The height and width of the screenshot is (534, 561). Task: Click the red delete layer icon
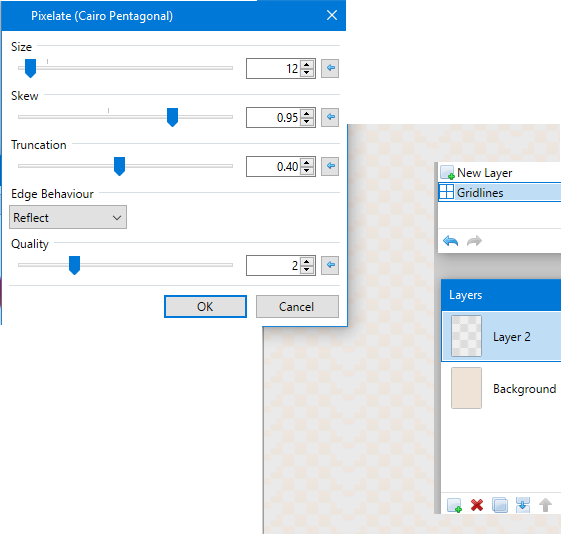pyautogui.click(x=477, y=505)
